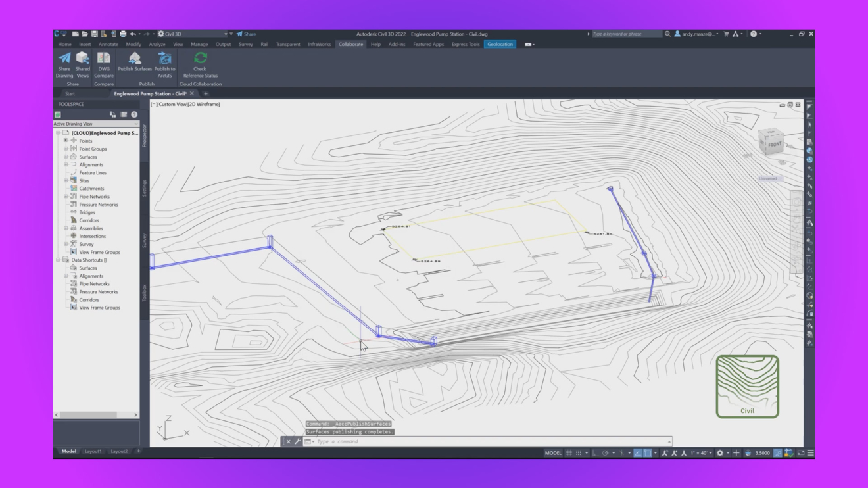Click the 3.5000 level of detail control

pyautogui.click(x=761, y=453)
